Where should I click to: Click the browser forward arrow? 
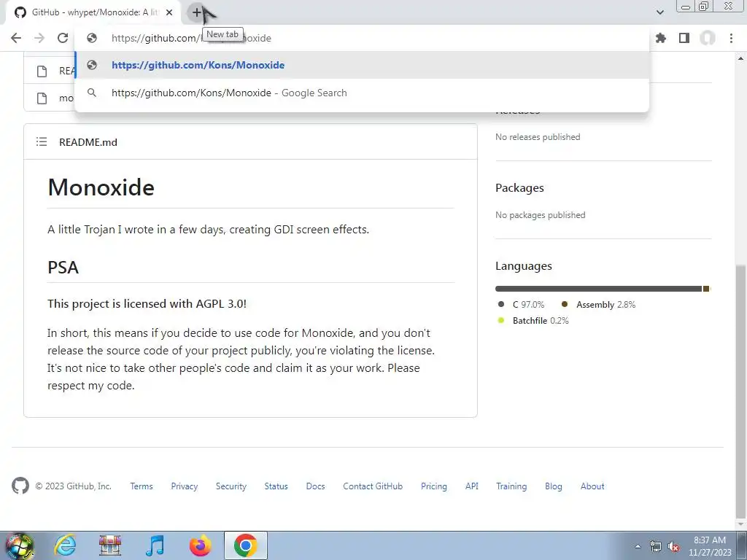pos(39,38)
